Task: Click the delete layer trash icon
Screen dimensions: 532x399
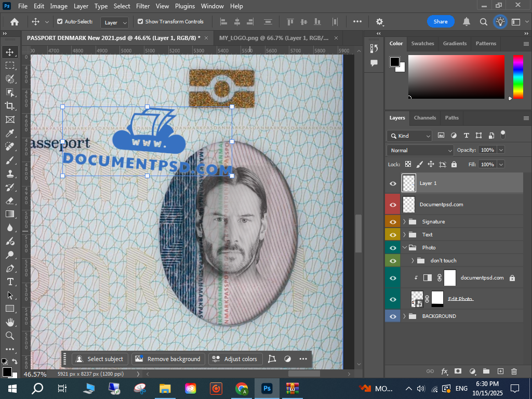Action: (x=514, y=371)
